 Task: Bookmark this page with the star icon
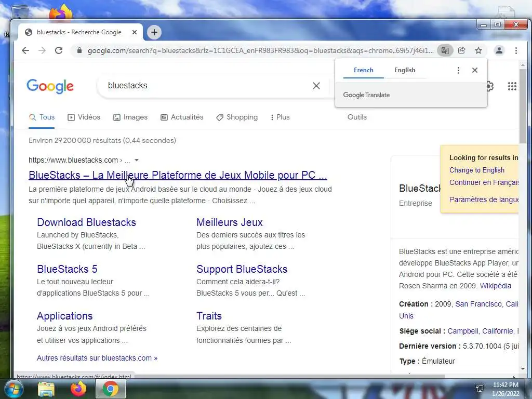(x=478, y=50)
